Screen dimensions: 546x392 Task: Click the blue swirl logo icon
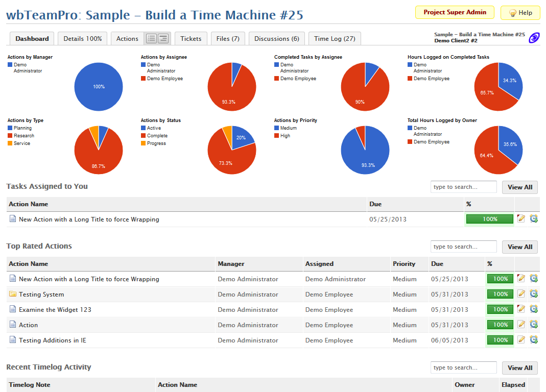[534, 37]
